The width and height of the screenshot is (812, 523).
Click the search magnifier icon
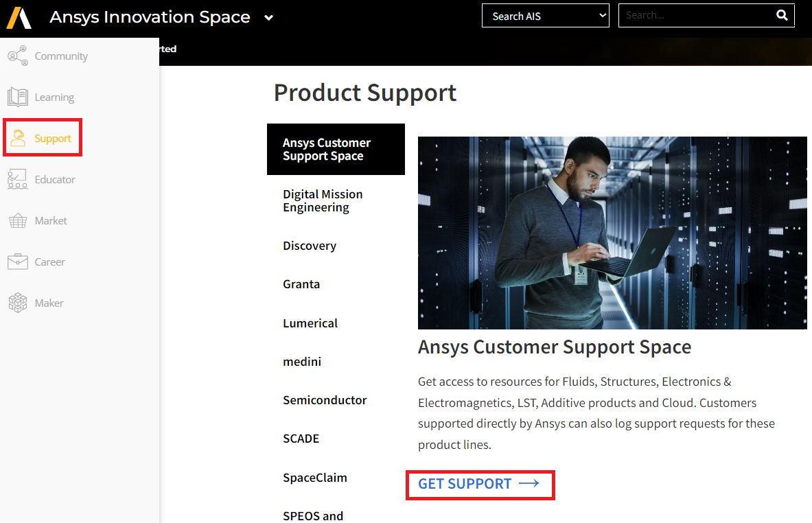pyautogui.click(x=782, y=16)
